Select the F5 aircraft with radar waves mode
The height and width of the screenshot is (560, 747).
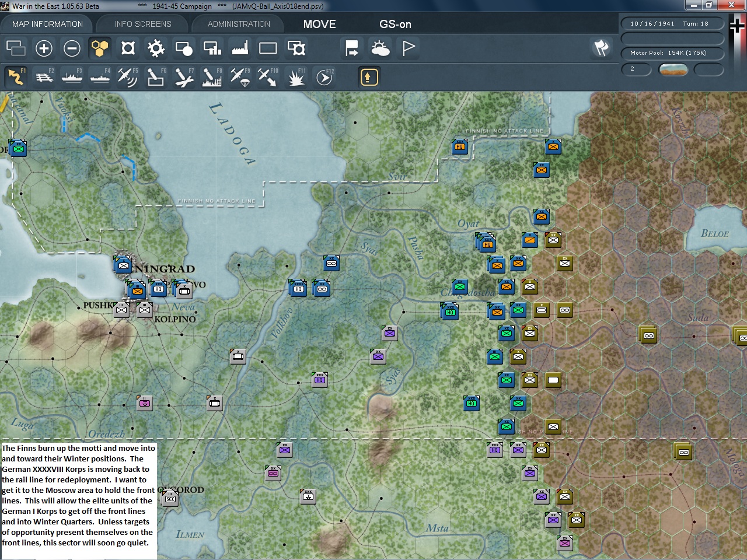tap(128, 77)
